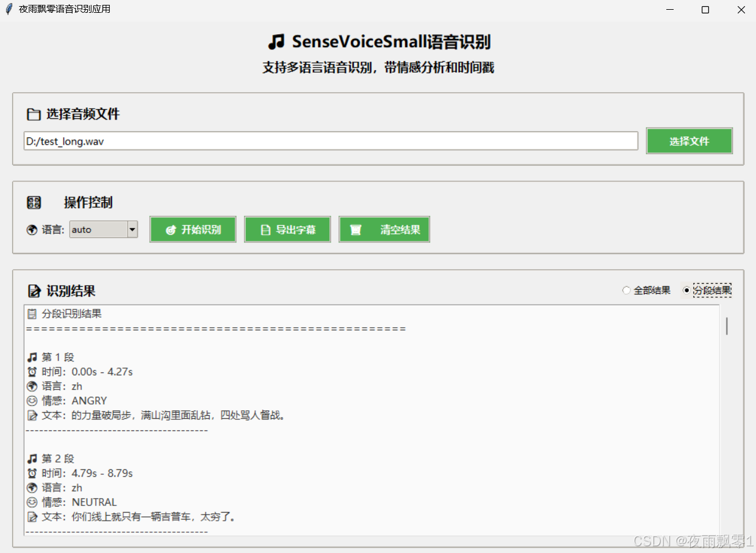
Task: Click the music note icon beside SenseVoiceSmall title
Action: (276, 42)
